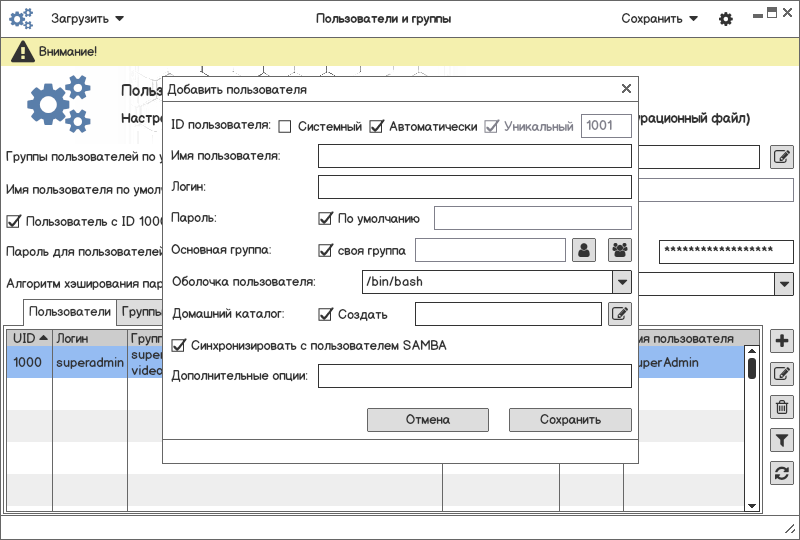Click table scrollbar down arrow
This screenshot has height=540, width=800.
[x=752, y=506]
